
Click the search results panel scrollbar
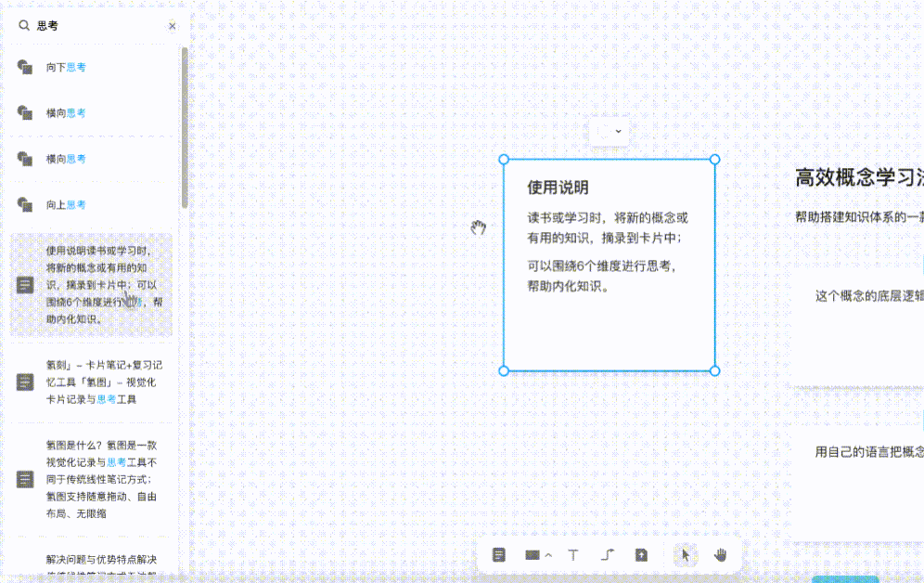[185, 128]
